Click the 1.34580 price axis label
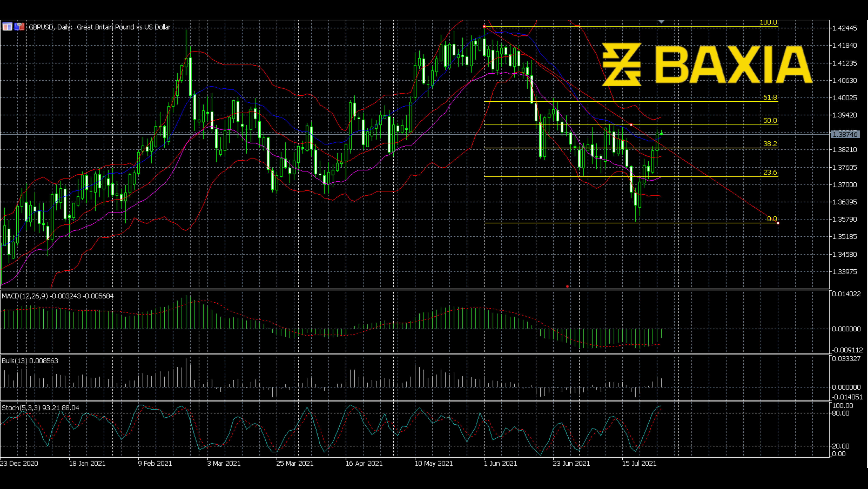 [x=844, y=254]
